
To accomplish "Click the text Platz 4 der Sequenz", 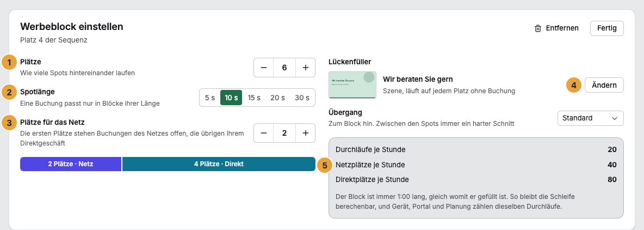I will 54,40.
